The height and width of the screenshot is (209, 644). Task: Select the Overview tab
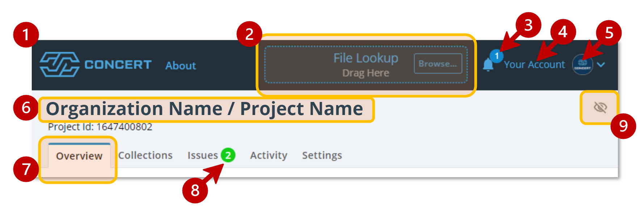(x=79, y=156)
